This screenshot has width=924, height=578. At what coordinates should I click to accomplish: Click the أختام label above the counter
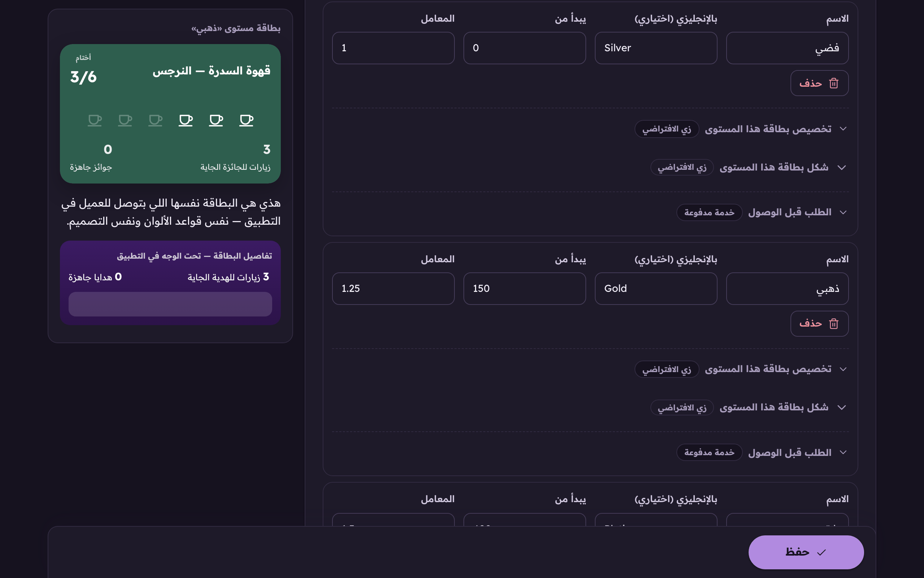[83, 57]
